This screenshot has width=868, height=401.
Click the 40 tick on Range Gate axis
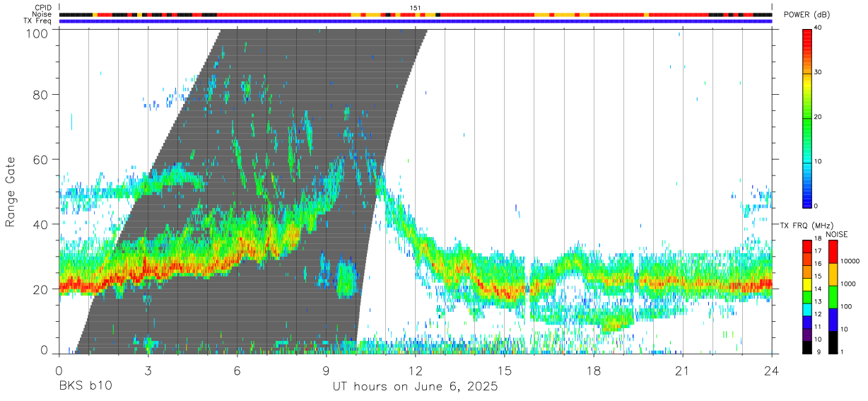point(41,224)
